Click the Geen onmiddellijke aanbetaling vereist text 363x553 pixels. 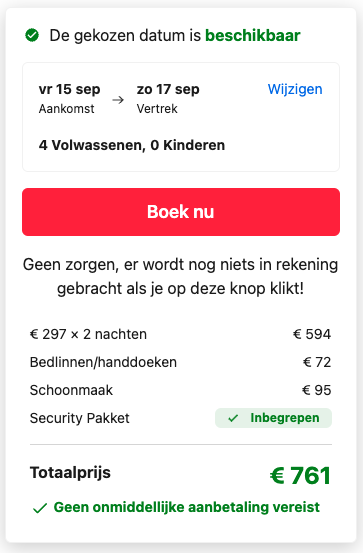coord(187,507)
